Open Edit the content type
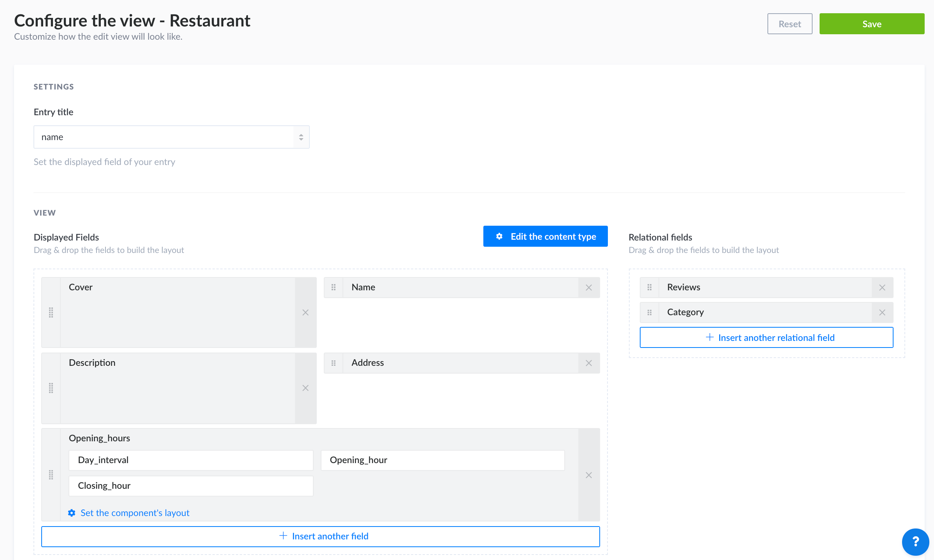 [x=545, y=236]
